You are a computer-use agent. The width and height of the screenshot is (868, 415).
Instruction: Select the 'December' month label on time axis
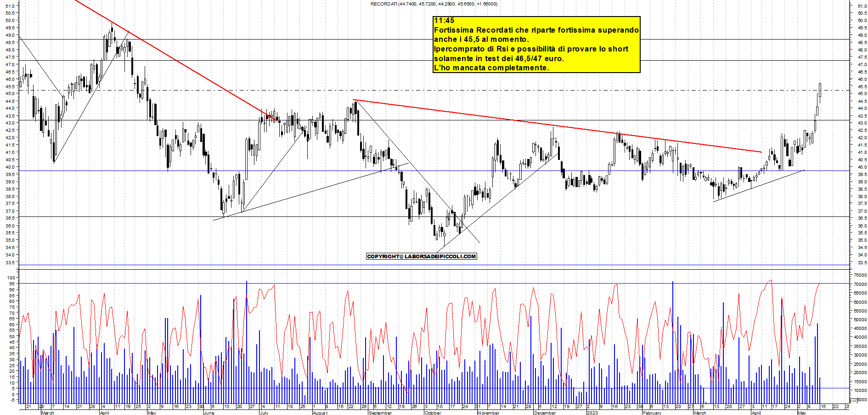point(545,413)
